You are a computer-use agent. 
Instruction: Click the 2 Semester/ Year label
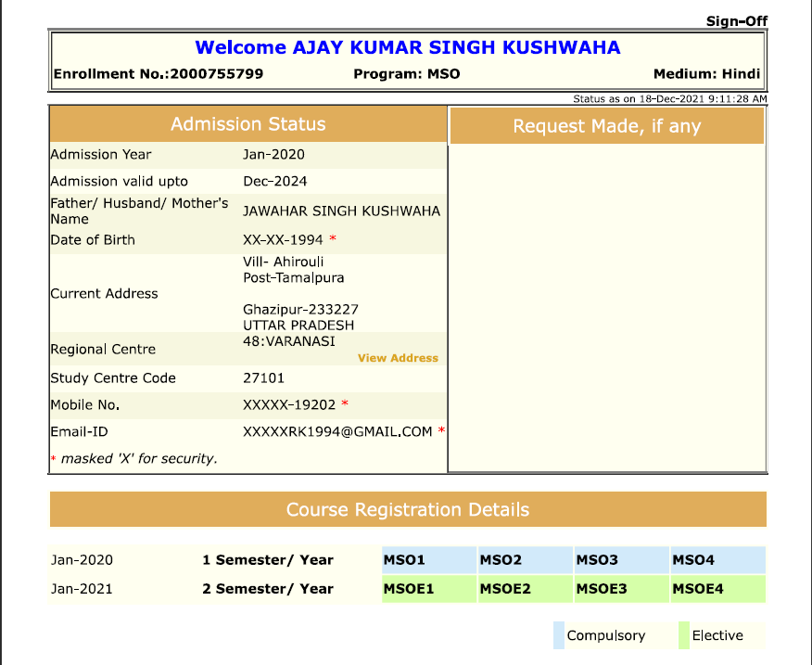tap(268, 589)
